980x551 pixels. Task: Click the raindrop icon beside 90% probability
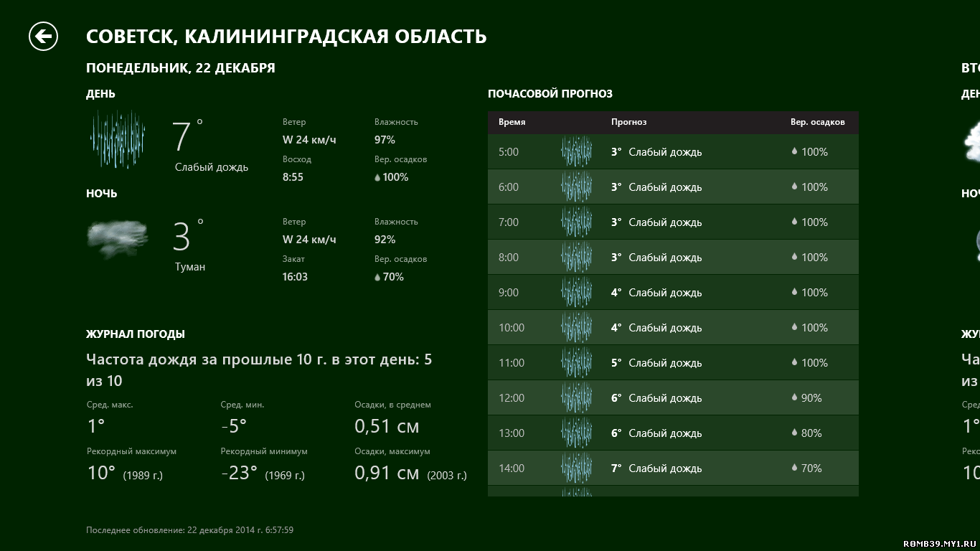(794, 397)
